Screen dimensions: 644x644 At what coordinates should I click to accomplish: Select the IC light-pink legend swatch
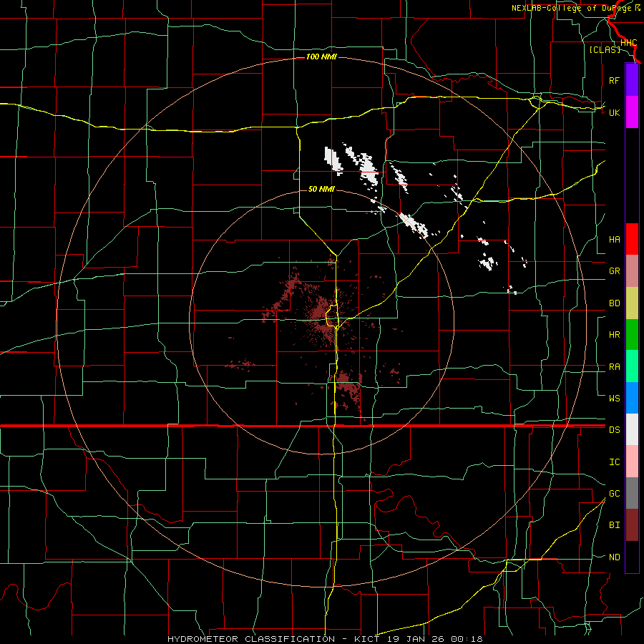[632, 462]
